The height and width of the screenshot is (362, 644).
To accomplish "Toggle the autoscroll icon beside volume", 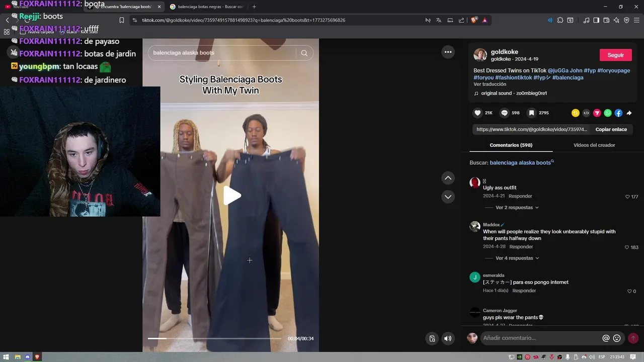I will pyautogui.click(x=432, y=338).
